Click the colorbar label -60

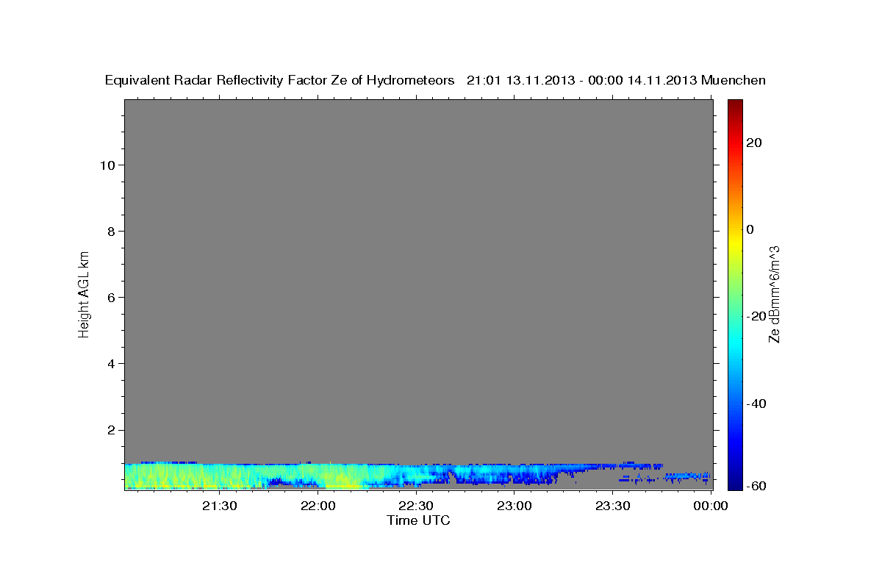pos(756,486)
